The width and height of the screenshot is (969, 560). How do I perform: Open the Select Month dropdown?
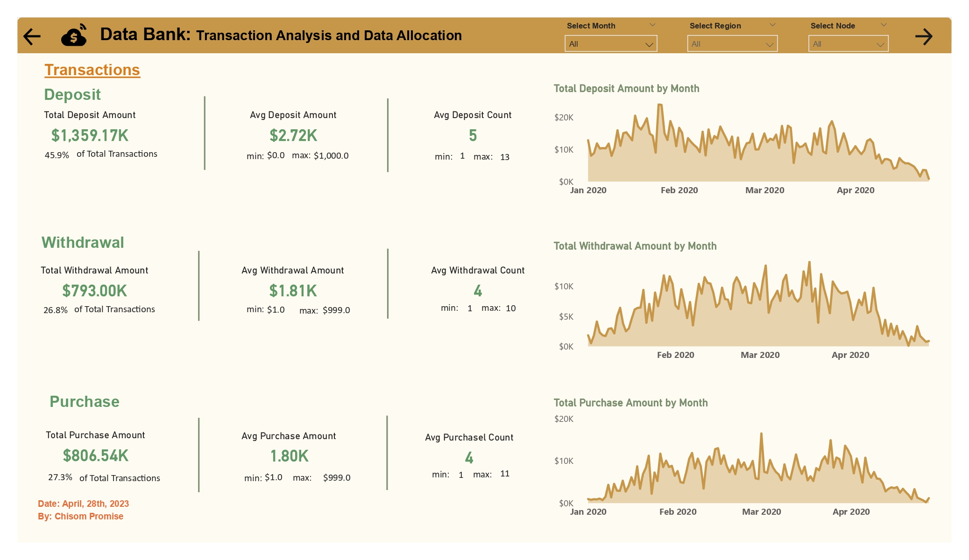point(610,44)
